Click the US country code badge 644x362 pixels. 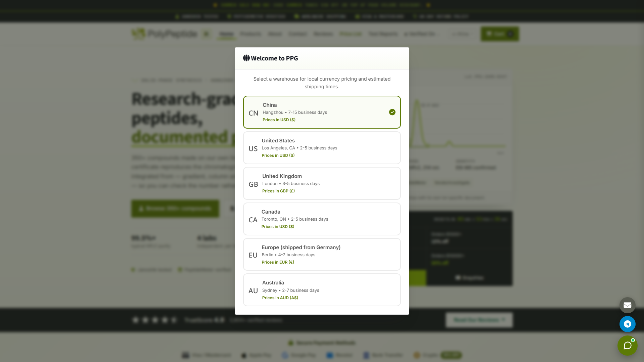tap(253, 149)
